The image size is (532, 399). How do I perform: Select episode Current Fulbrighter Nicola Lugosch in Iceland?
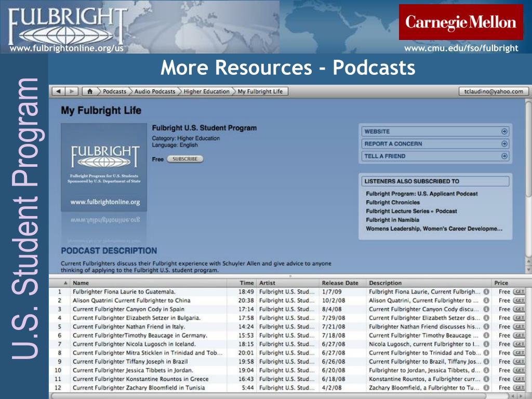[x=134, y=344]
